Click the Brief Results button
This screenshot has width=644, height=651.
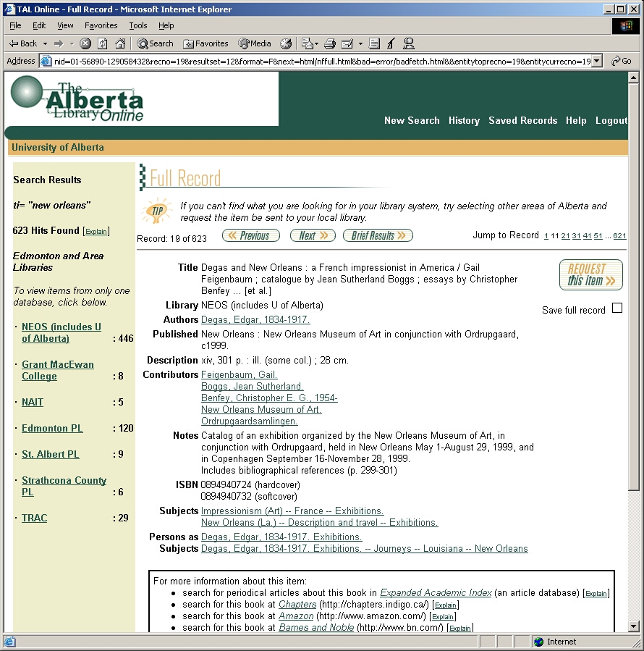coord(378,235)
